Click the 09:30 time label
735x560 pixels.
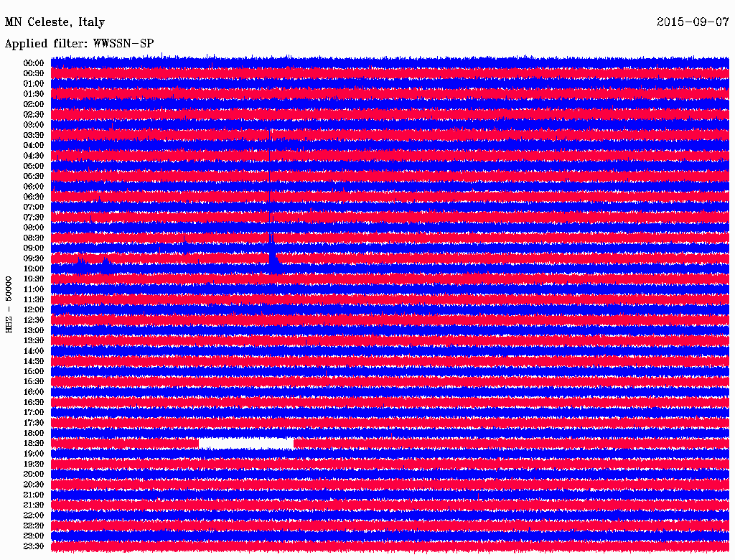coord(34,258)
